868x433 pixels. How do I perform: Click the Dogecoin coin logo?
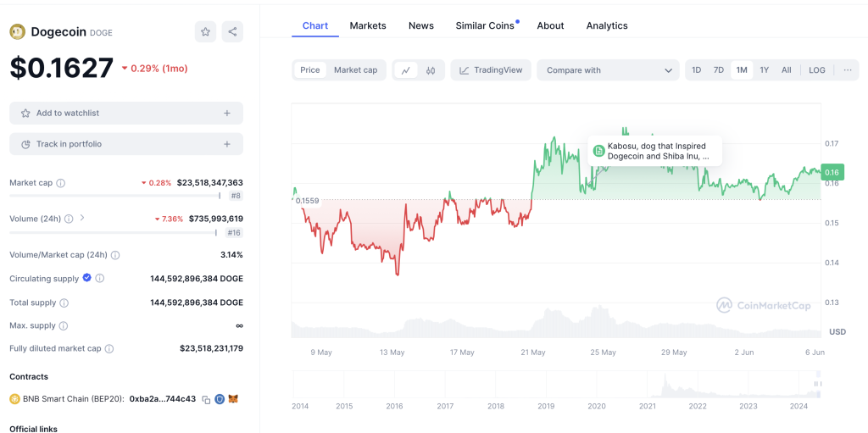17,31
